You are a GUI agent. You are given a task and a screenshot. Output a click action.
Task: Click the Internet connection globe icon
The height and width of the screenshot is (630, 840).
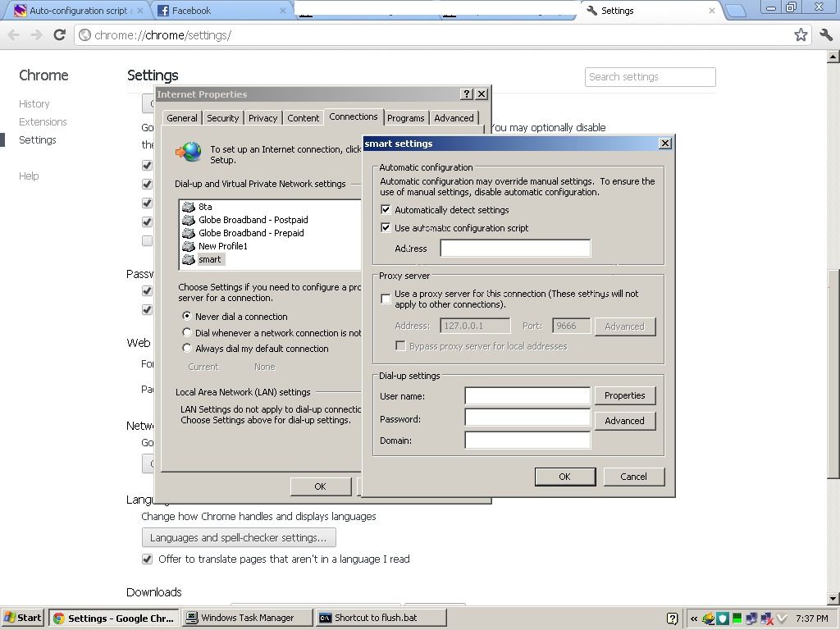pyautogui.click(x=189, y=153)
